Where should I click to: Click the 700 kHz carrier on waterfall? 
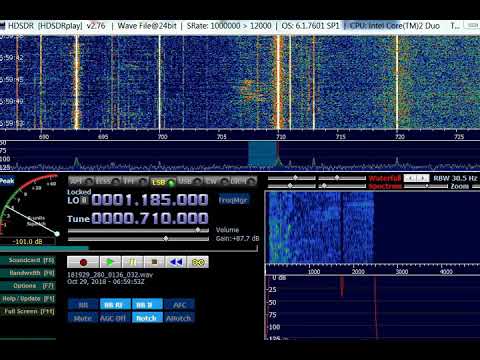(x=160, y=82)
